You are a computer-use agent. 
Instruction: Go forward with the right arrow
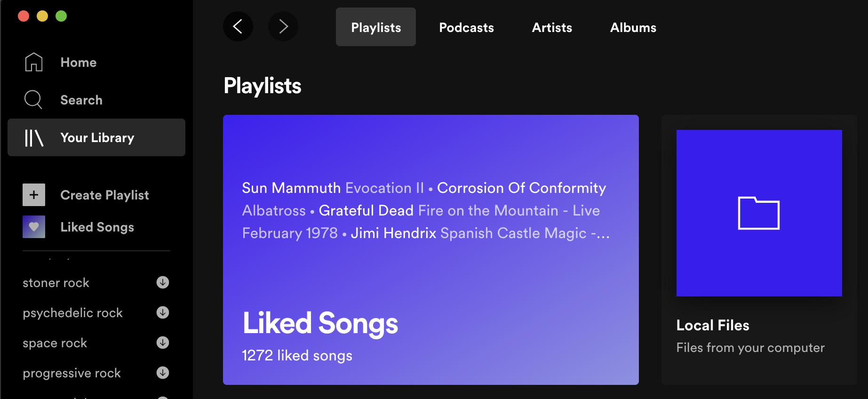click(x=283, y=27)
